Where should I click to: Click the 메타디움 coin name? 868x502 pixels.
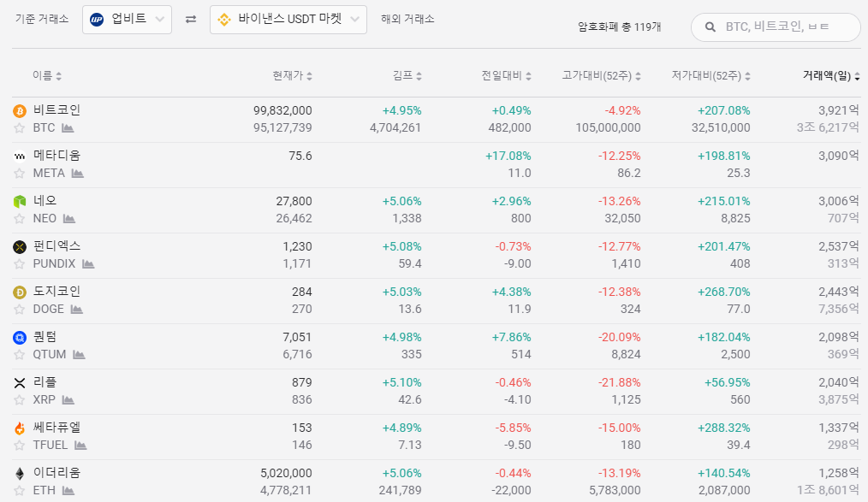tap(56, 156)
